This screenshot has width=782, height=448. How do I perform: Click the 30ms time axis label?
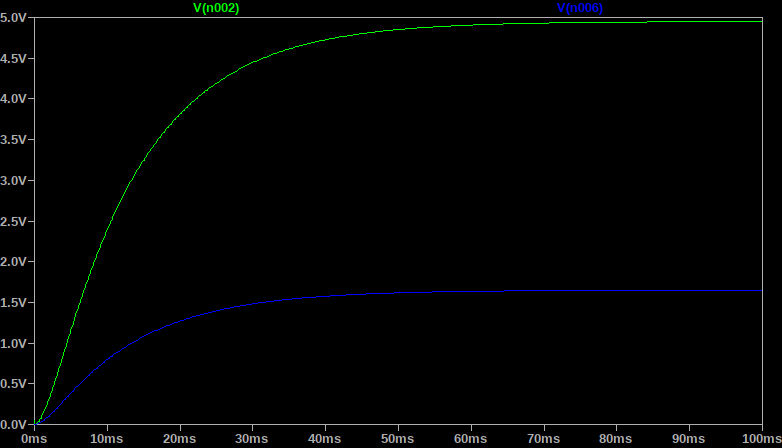[x=252, y=439]
